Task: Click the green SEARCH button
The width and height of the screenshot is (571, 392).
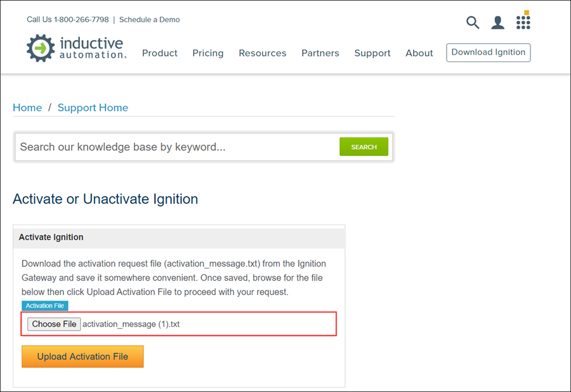Action: coord(364,147)
